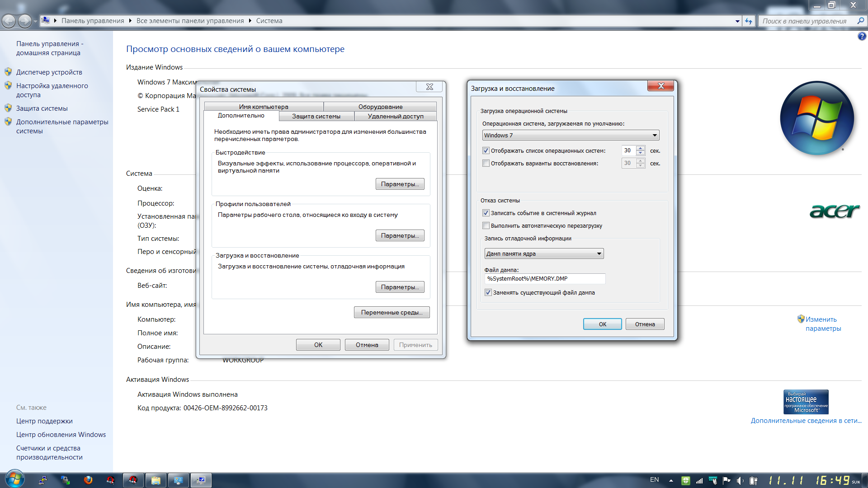Go back with the Back arrow button
The image size is (868, 488).
pos(9,21)
